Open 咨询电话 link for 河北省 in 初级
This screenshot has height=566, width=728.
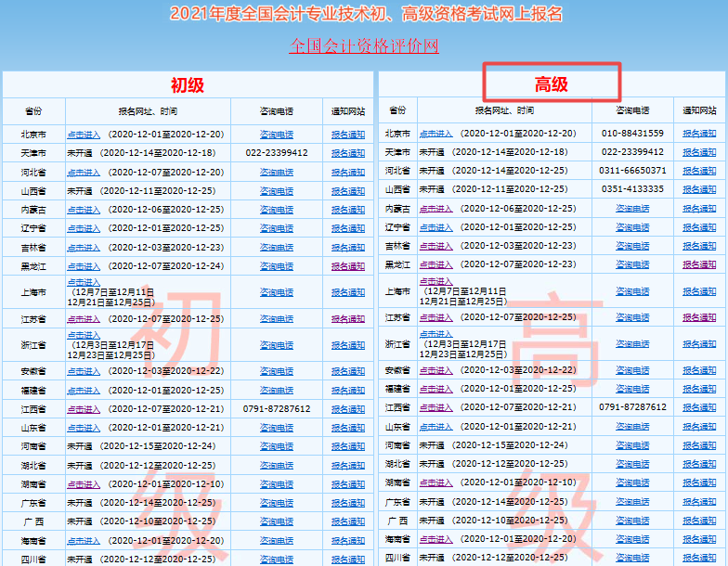tap(277, 173)
